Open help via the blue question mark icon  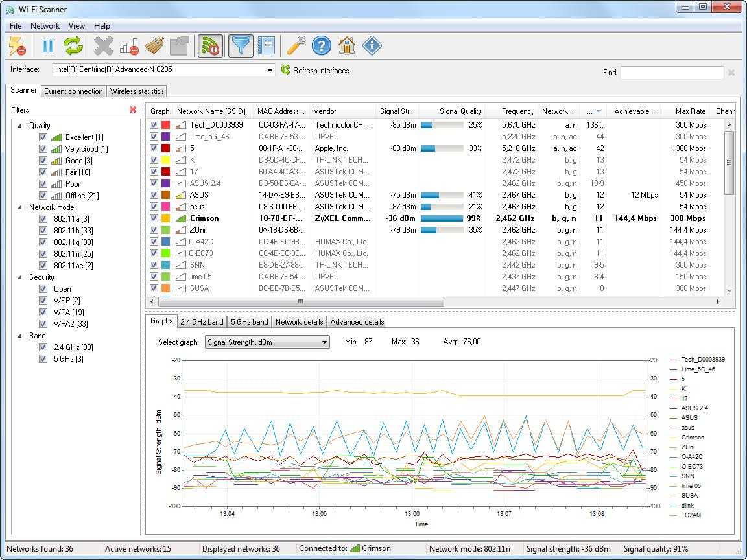point(321,46)
